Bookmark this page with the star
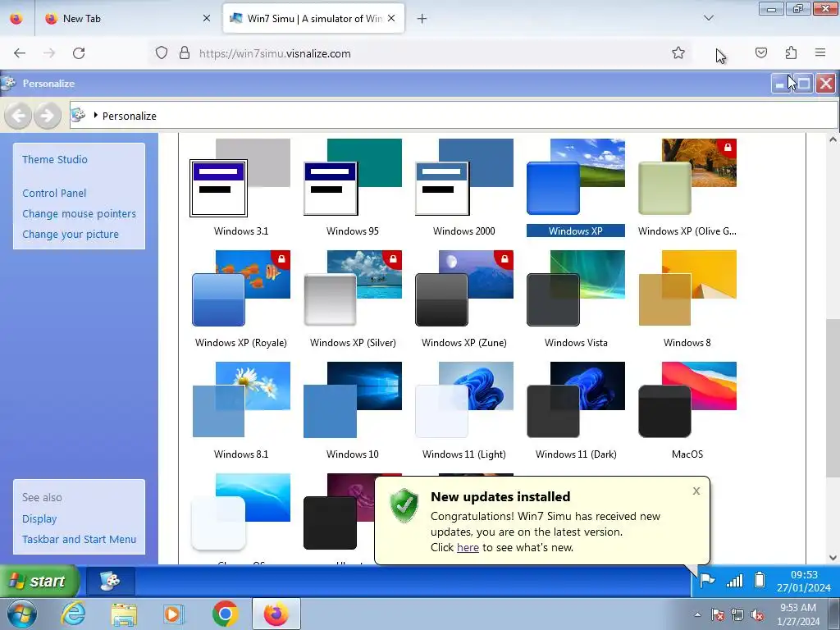Viewport: 840px width, 630px height. [x=678, y=53]
